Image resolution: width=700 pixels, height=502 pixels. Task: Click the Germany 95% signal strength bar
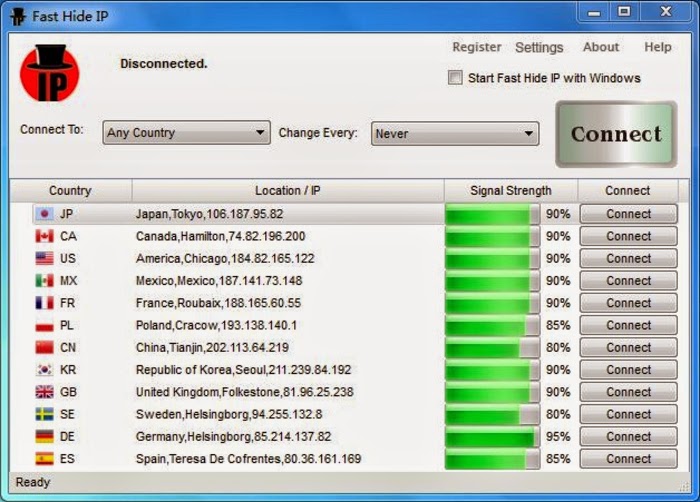point(492,436)
